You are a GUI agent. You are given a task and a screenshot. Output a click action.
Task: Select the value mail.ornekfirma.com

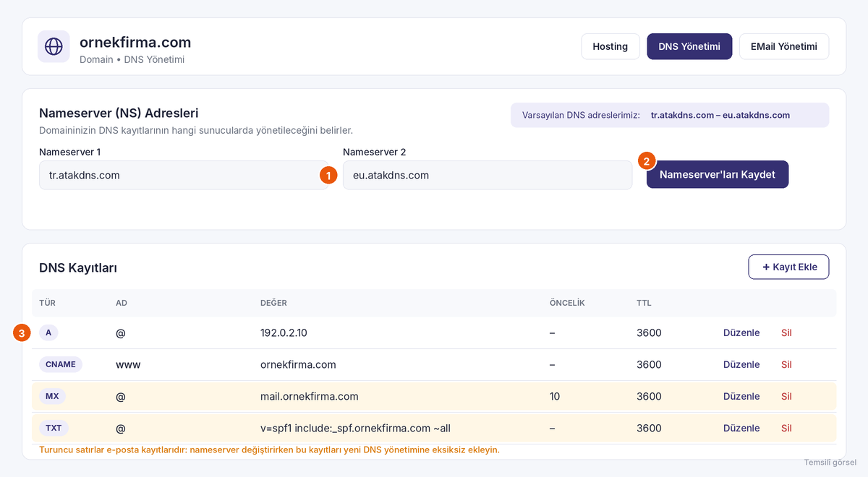(x=310, y=396)
